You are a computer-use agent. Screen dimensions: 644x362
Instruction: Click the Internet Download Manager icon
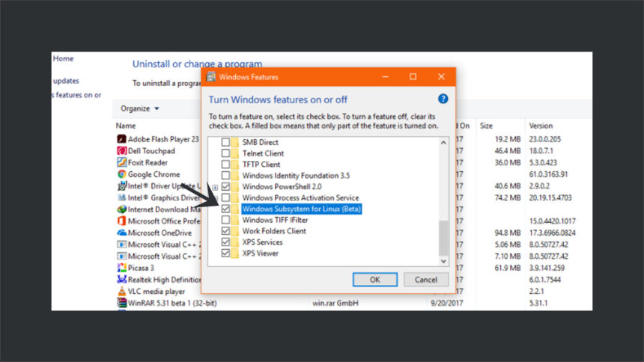(121, 209)
